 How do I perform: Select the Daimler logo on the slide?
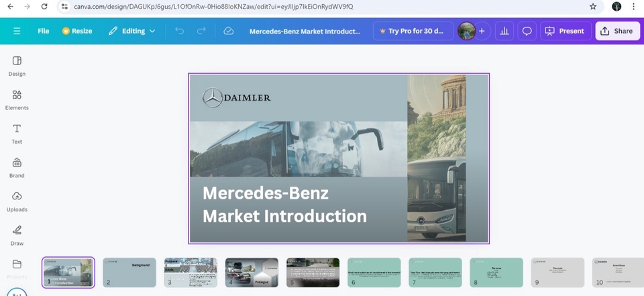pyautogui.click(x=237, y=98)
